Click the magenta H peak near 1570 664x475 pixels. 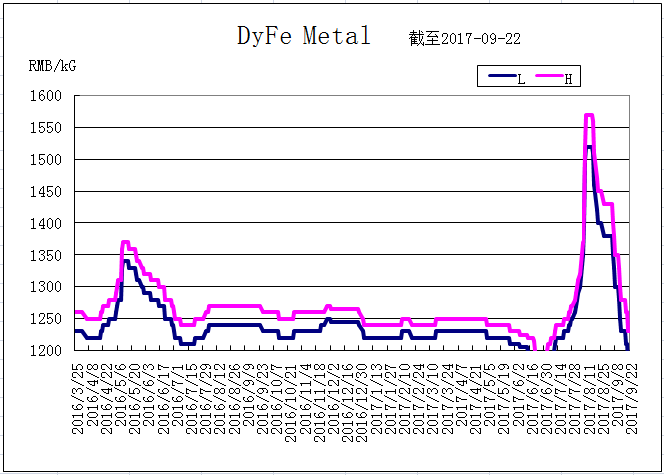(589, 115)
